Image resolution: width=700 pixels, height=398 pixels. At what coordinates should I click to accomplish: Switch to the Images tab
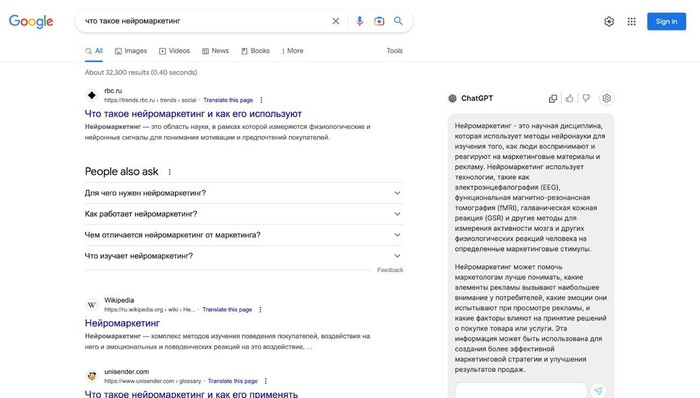pos(131,51)
